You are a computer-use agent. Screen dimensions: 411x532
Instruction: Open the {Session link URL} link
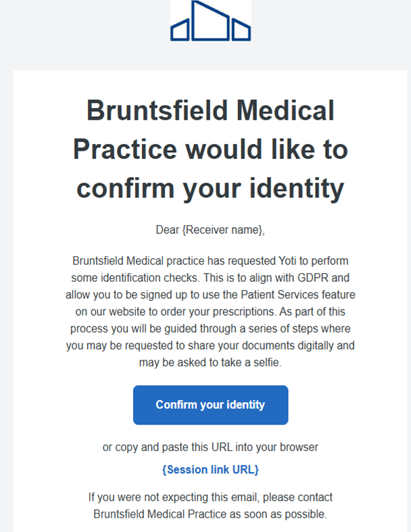pos(210,469)
